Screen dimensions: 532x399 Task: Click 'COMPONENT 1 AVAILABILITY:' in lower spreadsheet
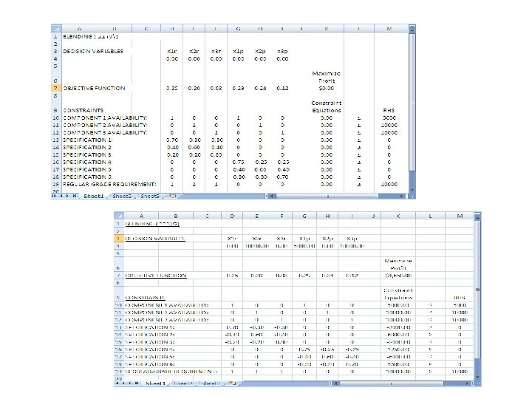click(x=167, y=305)
